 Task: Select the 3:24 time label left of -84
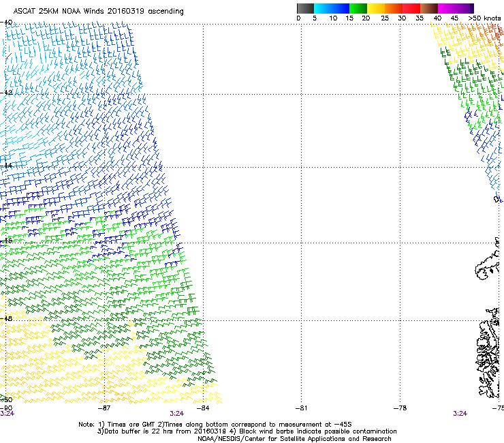pos(177,414)
